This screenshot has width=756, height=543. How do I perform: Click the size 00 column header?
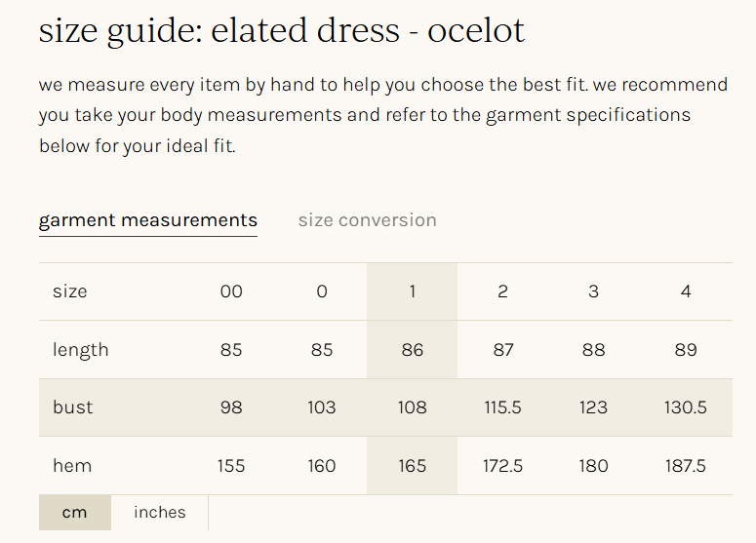[231, 291]
